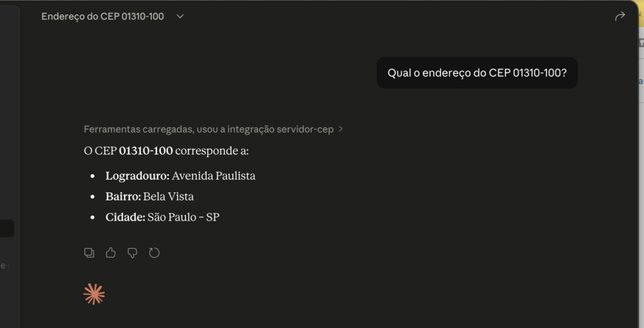Give the answer a thumbs up
644x328 pixels.
[x=111, y=253]
